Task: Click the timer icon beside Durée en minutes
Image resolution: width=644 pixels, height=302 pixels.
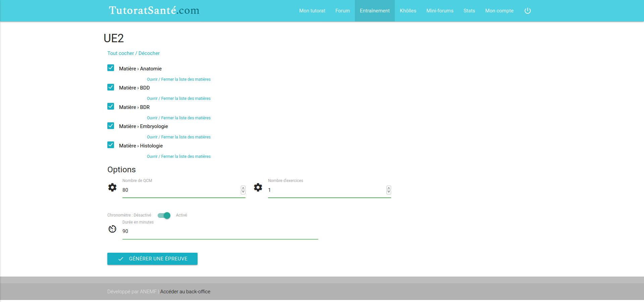Action: (x=112, y=229)
